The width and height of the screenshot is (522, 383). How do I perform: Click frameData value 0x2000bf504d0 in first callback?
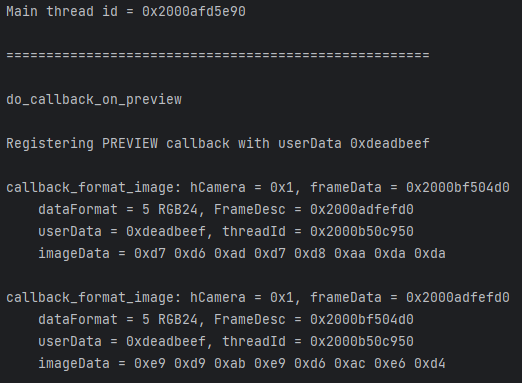(x=457, y=188)
